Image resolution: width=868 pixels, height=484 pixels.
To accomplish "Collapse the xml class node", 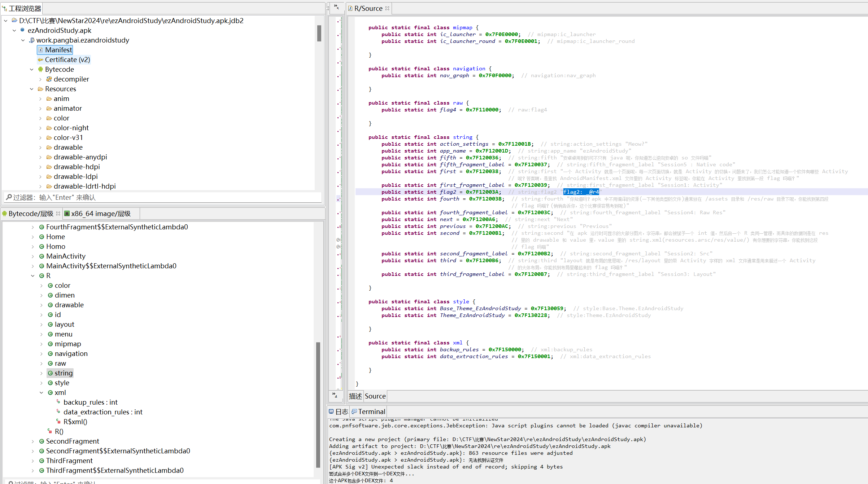I will (x=42, y=393).
